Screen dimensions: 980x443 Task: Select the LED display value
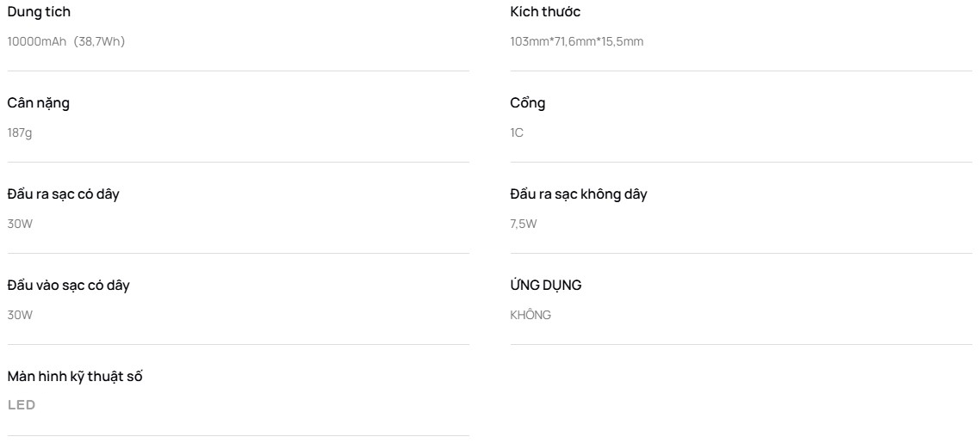coord(21,405)
